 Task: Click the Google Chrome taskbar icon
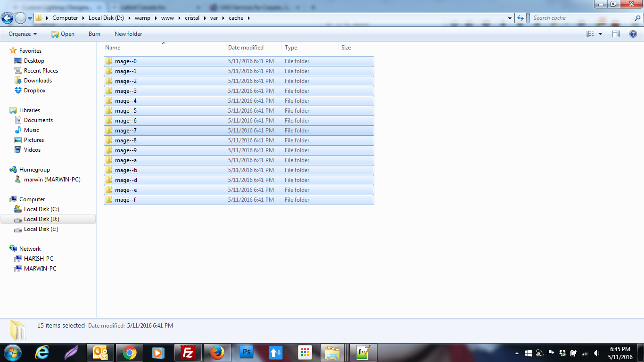coord(130,353)
